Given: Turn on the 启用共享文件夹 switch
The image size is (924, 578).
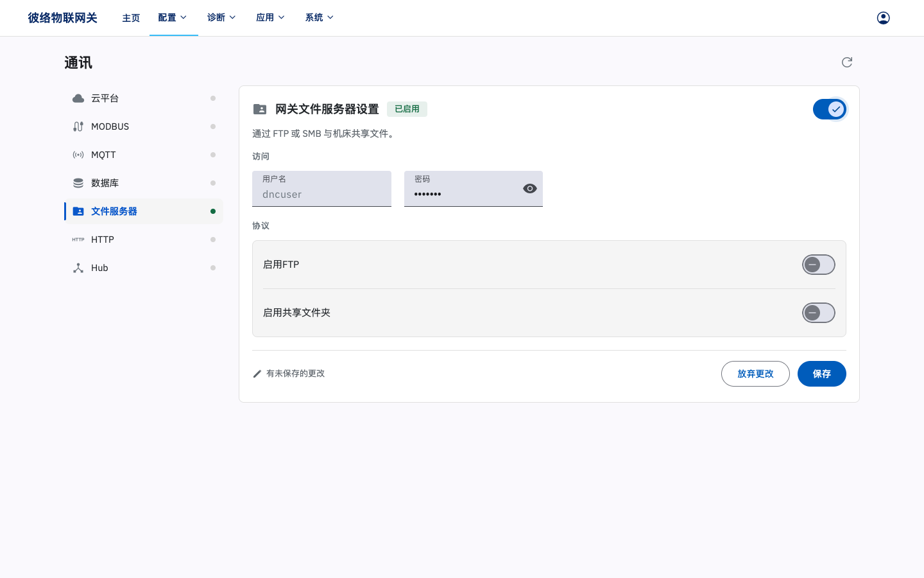Looking at the screenshot, I should click(x=819, y=313).
